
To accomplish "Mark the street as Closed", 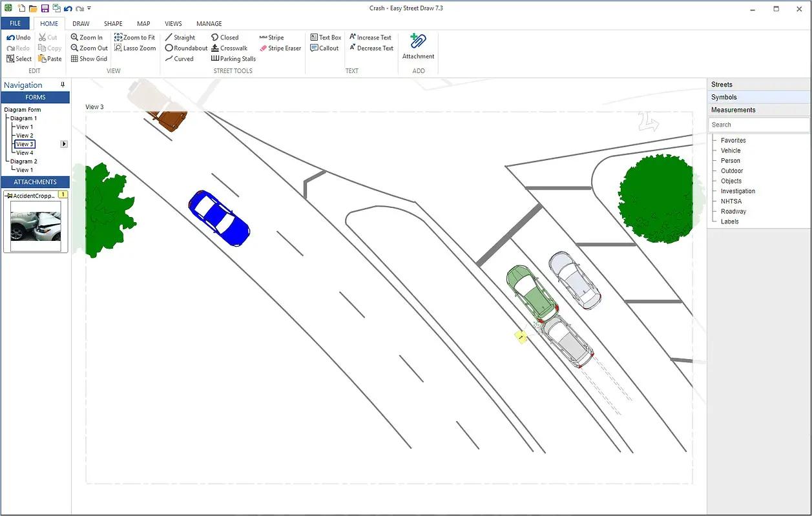I will coord(225,37).
